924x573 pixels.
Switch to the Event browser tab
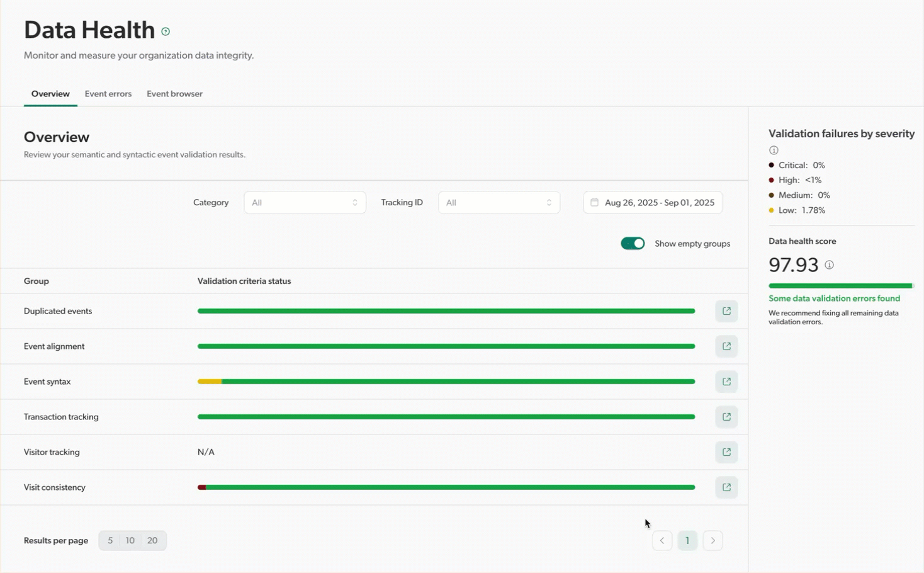pyautogui.click(x=174, y=93)
